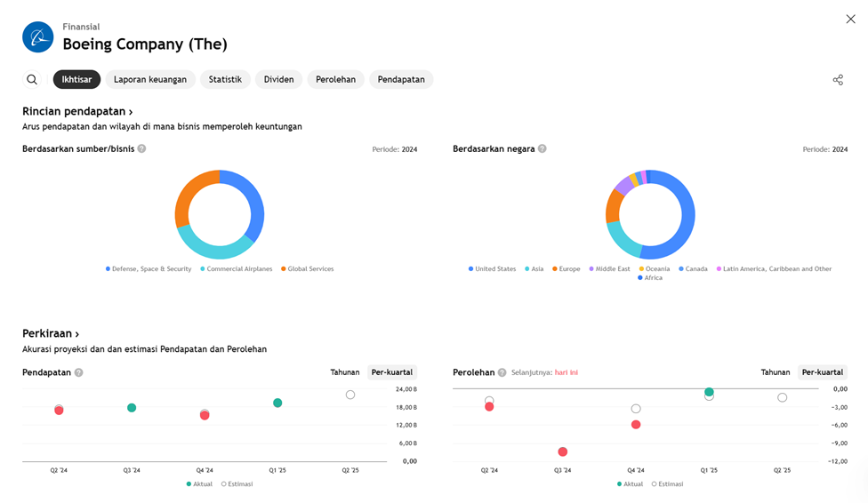This screenshot has width=868, height=503.
Task: Click help icon next to Pendapatan chart title
Action: click(x=78, y=372)
